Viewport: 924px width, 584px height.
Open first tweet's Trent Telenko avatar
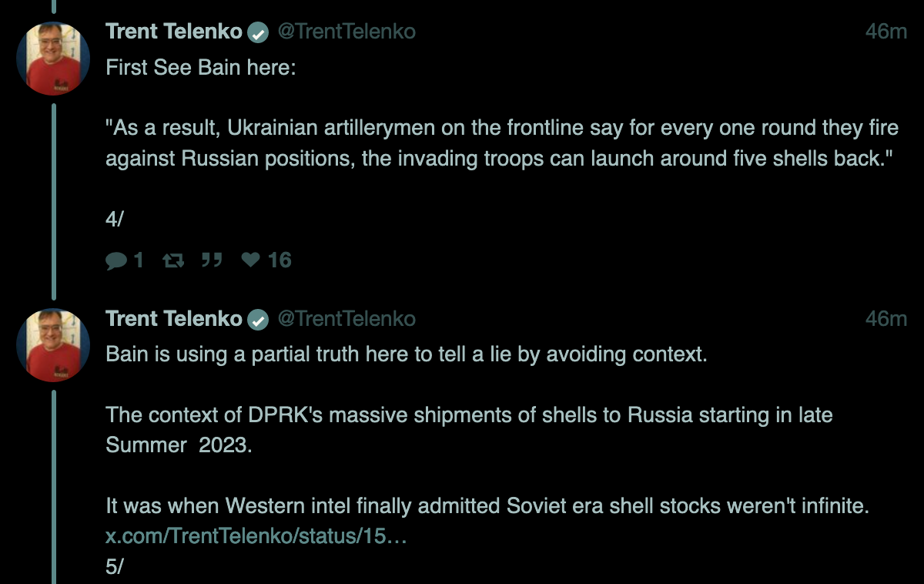(54, 59)
